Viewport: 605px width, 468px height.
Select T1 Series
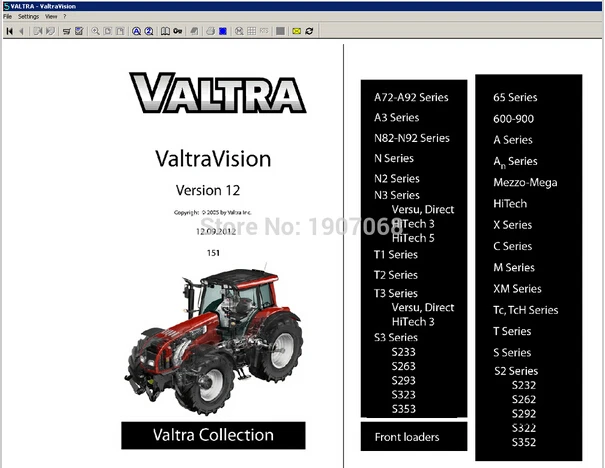[395, 255]
